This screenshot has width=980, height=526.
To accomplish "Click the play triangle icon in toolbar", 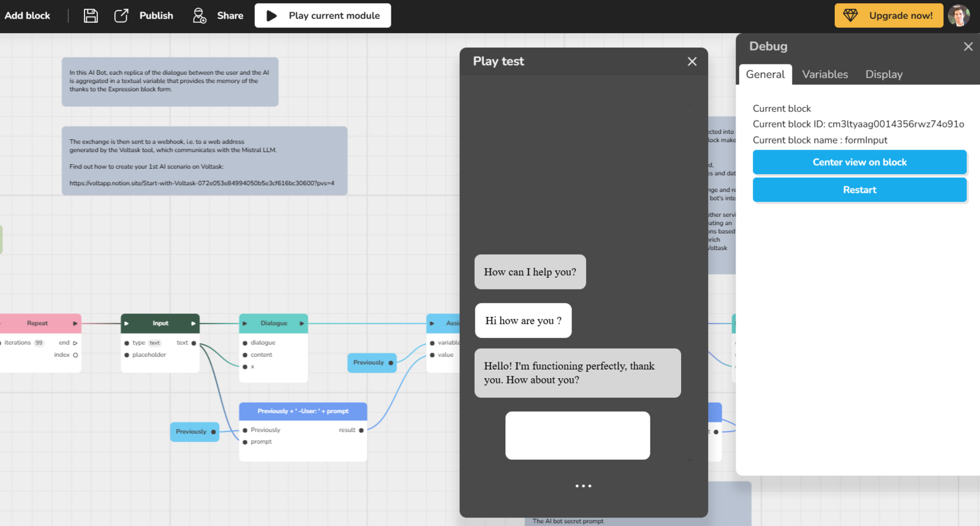I will (x=271, y=16).
